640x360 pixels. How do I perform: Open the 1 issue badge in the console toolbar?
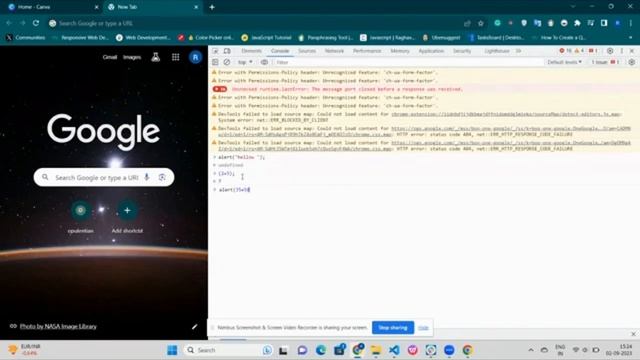coord(606,62)
